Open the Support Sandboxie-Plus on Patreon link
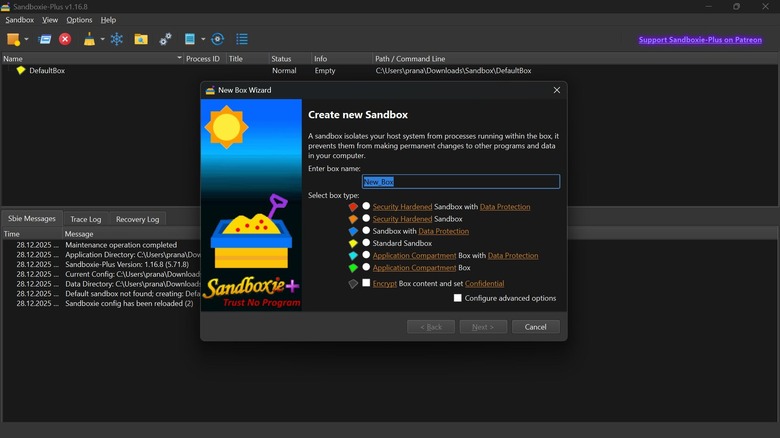The image size is (780, 438). point(700,40)
